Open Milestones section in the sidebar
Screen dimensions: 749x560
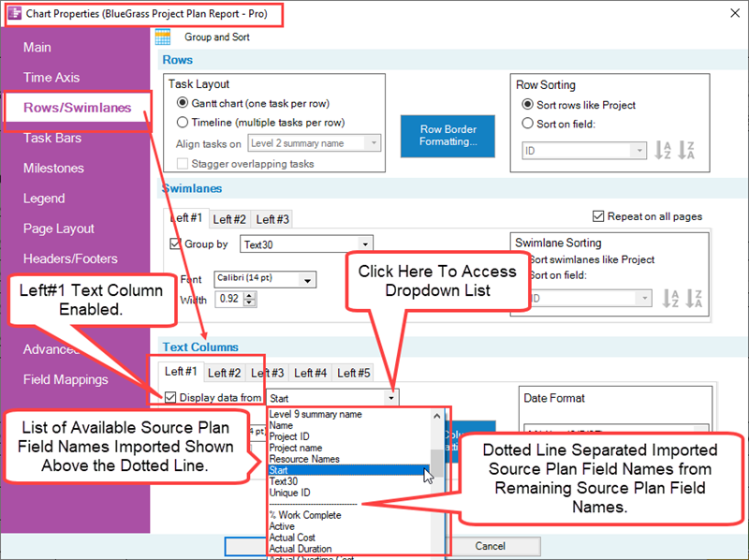pos(56,168)
